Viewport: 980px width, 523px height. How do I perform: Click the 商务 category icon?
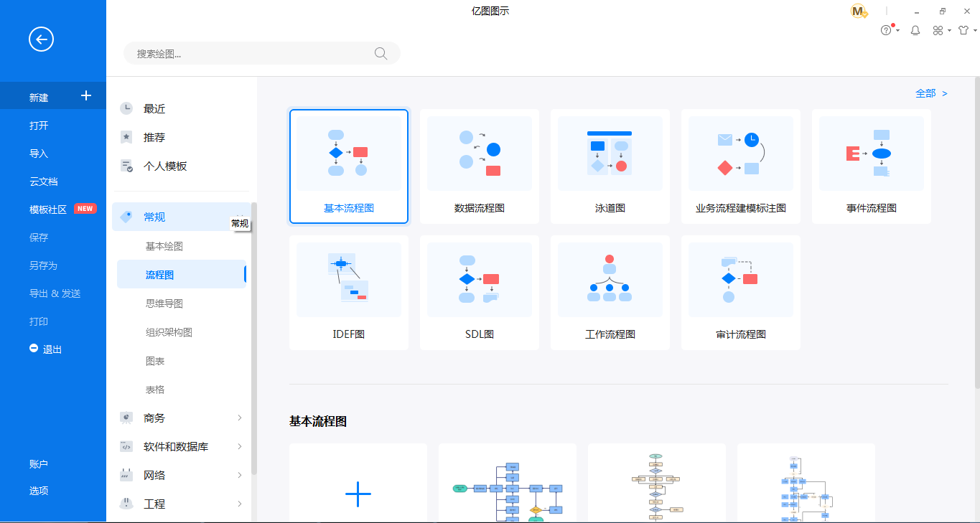click(126, 418)
